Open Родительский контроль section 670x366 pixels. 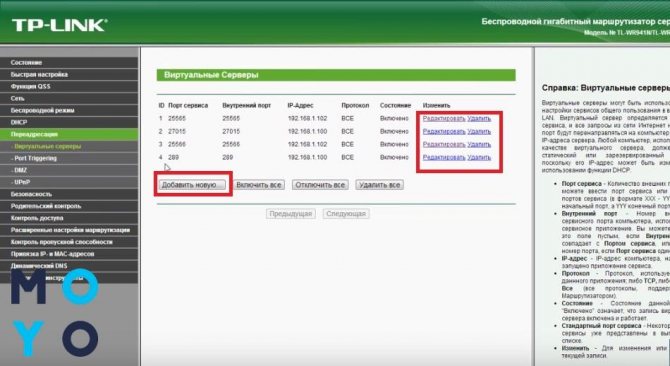pyautogui.click(x=69, y=206)
